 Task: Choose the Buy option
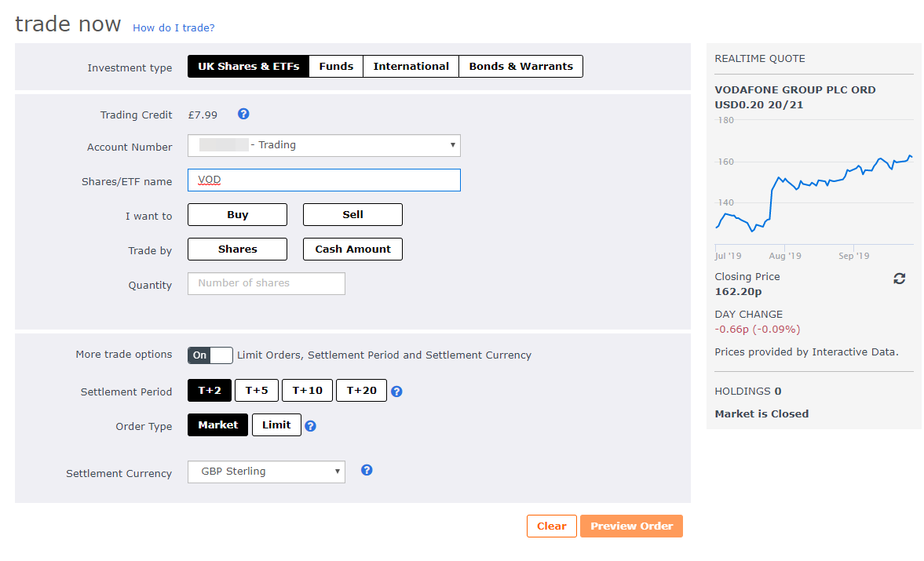[237, 215]
